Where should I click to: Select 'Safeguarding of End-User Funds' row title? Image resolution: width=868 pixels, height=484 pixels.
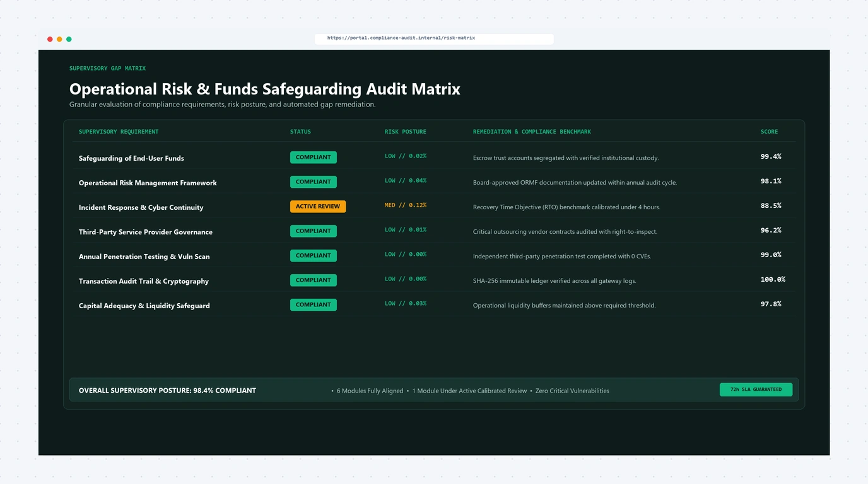point(131,158)
